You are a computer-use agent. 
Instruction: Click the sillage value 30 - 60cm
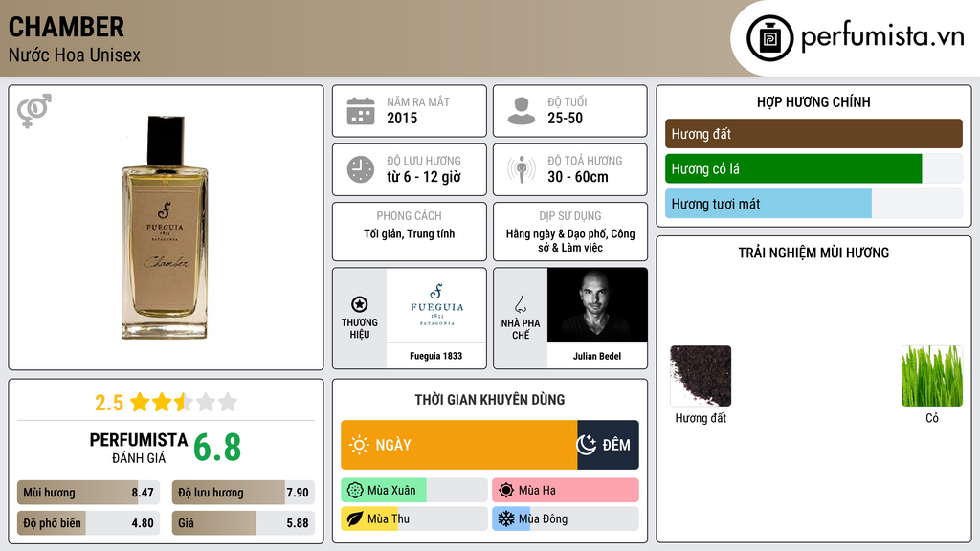click(x=577, y=177)
